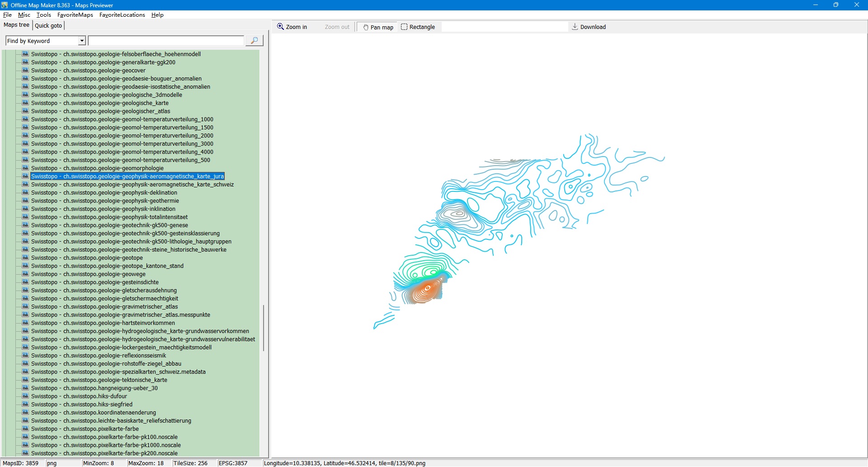Click the keyword search text field
This screenshot has width=868, height=467.
click(166, 41)
